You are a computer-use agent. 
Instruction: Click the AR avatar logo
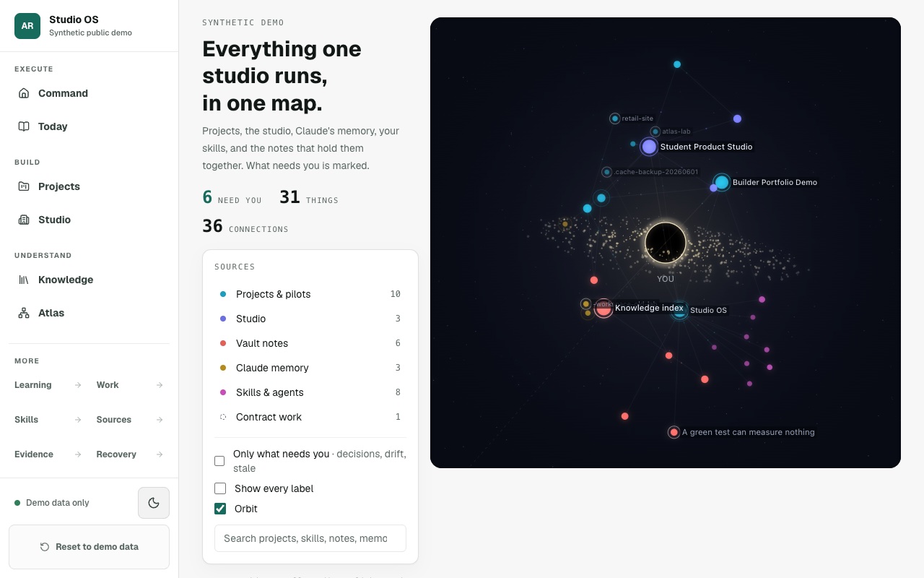[x=27, y=26]
